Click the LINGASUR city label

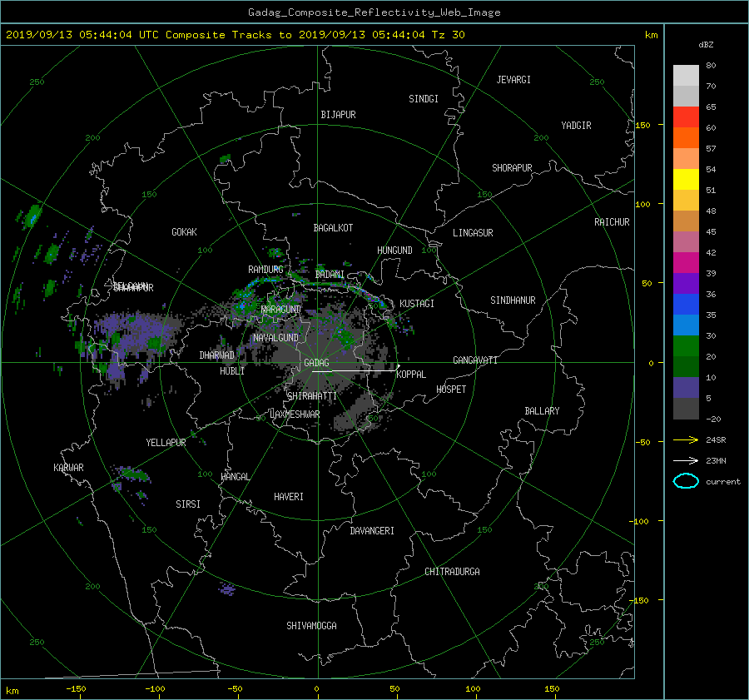(x=473, y=233)
